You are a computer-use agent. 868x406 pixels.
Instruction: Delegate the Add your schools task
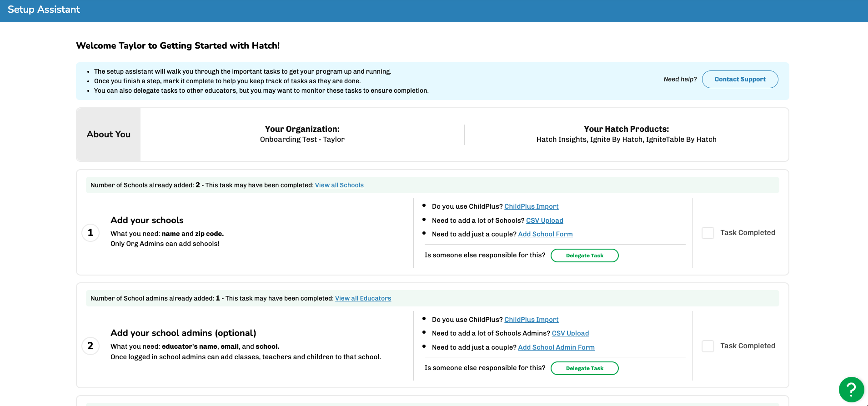point(584,256)
